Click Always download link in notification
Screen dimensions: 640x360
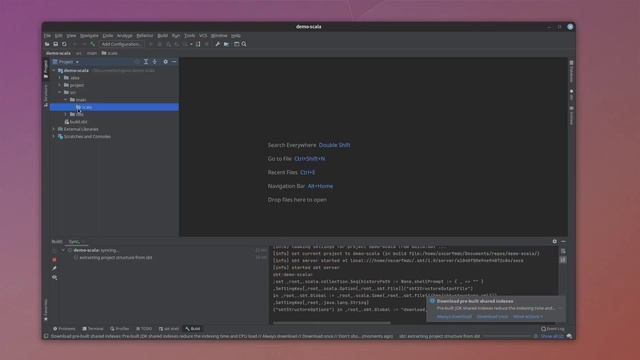454,317
